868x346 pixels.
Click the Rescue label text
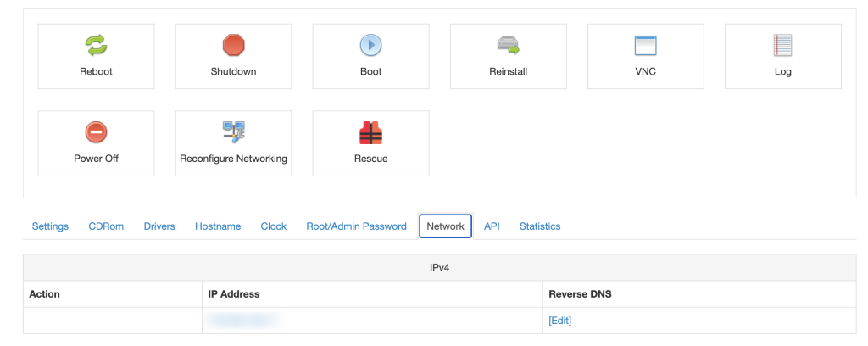pos(371,159)
